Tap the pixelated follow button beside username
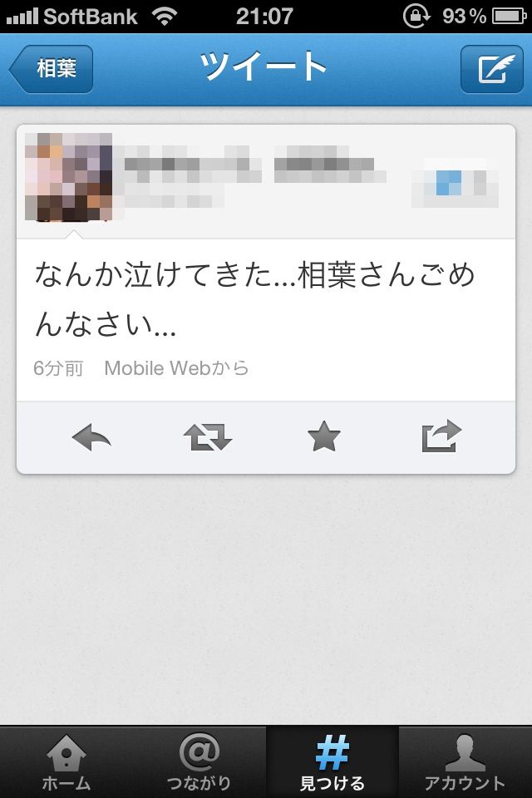Image resolution: width=532 pixels, height=798 pixels. (455, 183)
